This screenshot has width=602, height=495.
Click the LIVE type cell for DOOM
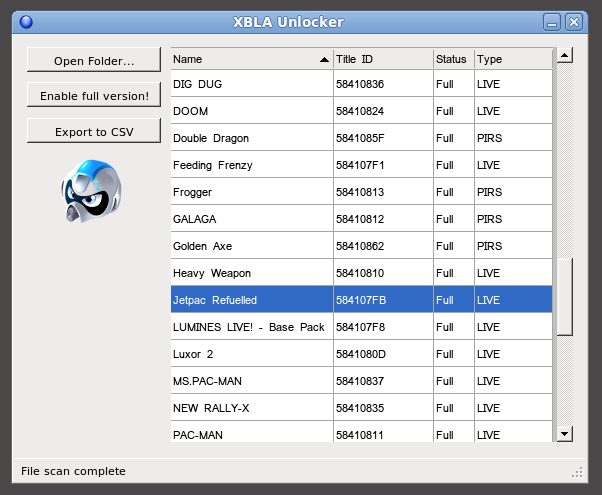[514, 111]
